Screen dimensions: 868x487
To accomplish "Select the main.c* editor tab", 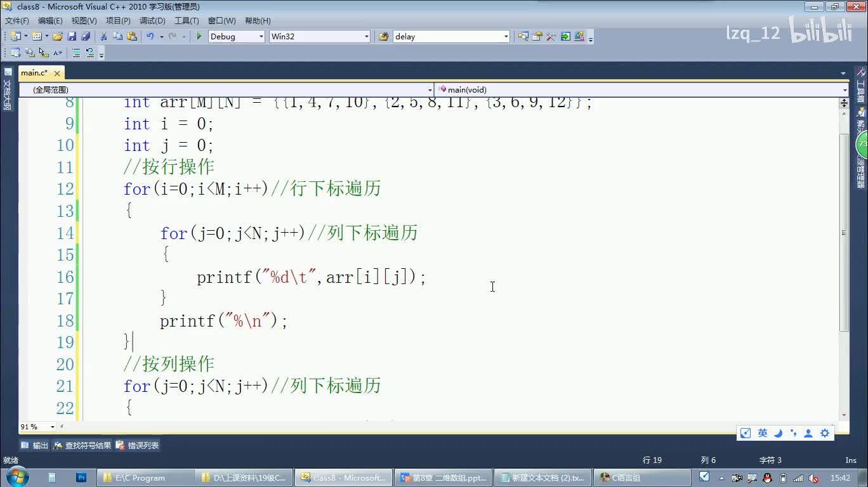I will click(x=34, y=73).
